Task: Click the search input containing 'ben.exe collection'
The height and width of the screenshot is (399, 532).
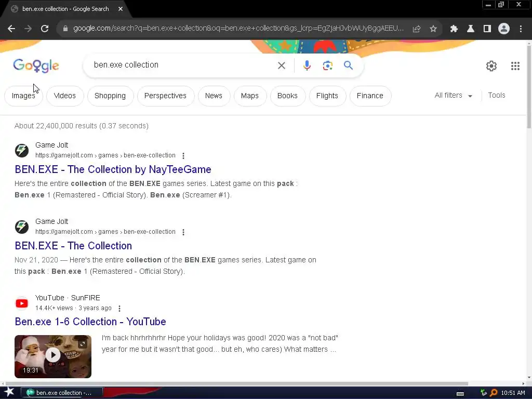Action: tap(183, 65)
